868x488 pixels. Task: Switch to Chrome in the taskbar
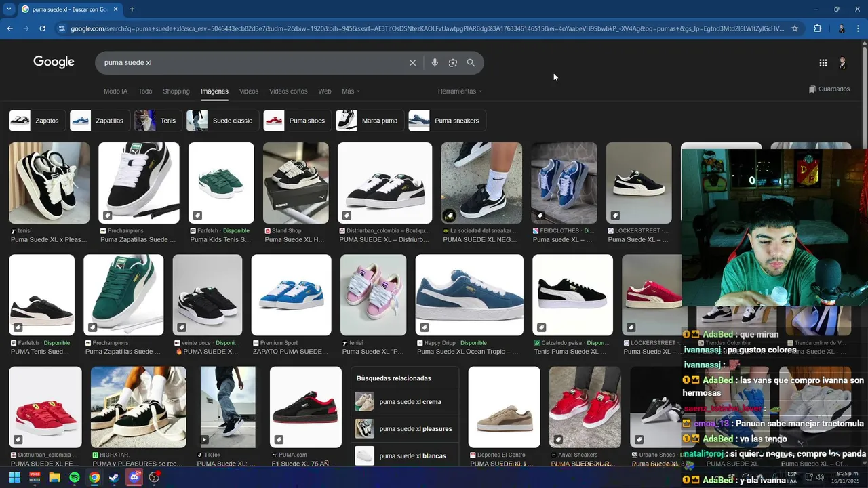[94, 477]
